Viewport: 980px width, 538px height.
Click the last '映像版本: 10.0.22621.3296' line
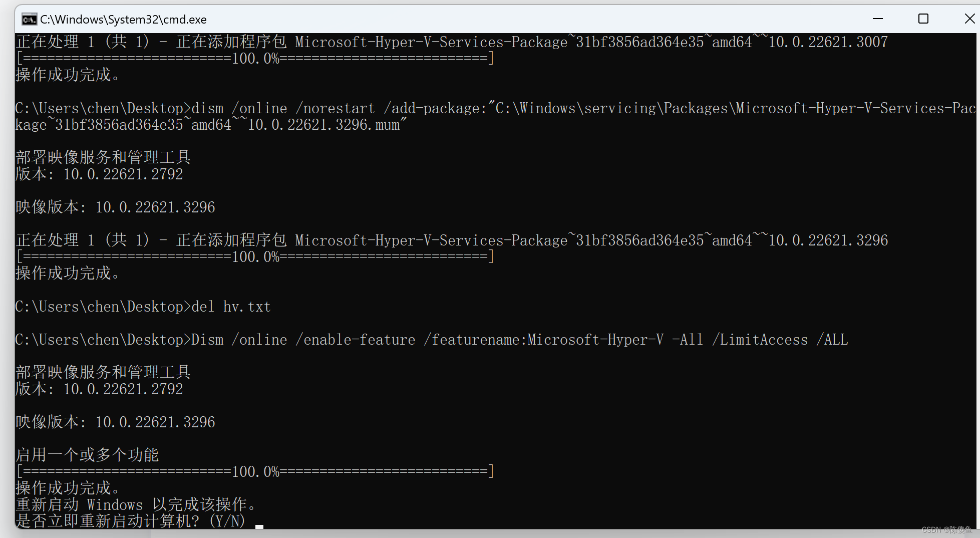[115, 422]
